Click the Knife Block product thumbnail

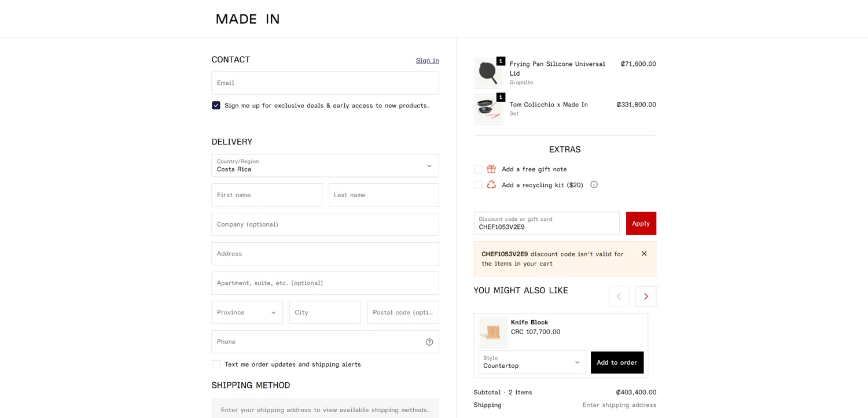pos(493,332)
